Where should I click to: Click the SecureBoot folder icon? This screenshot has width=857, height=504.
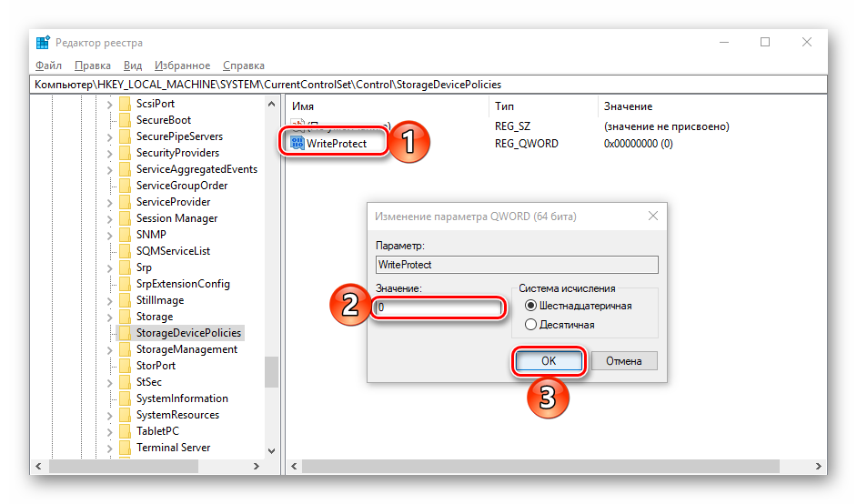[x=124, y=120]
